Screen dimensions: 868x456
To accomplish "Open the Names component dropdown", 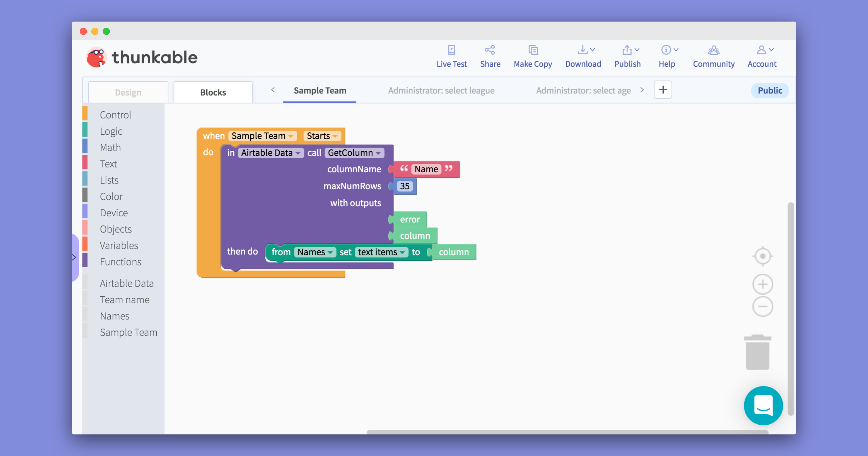I will [x=315, y=252].
